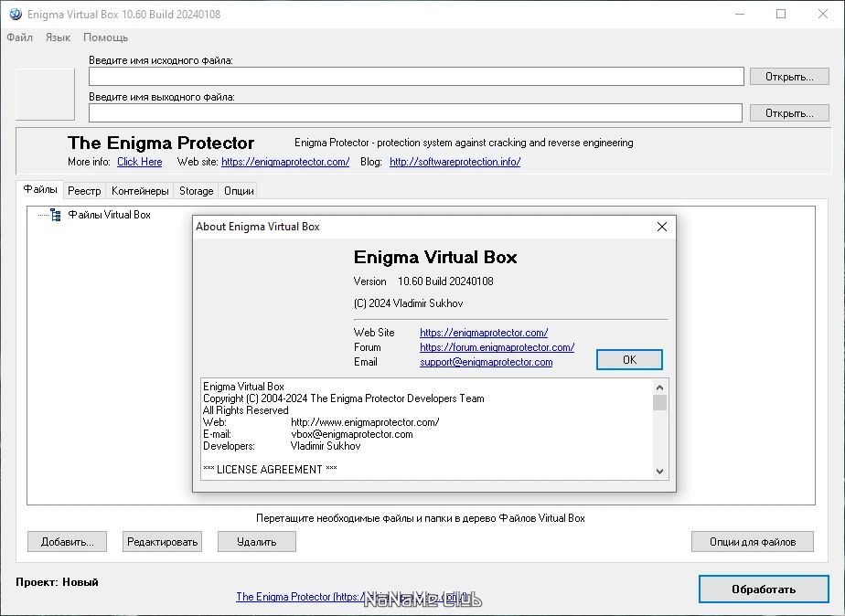
Task: Switch to the Контейнеры tab
Action: click(140, 191)
